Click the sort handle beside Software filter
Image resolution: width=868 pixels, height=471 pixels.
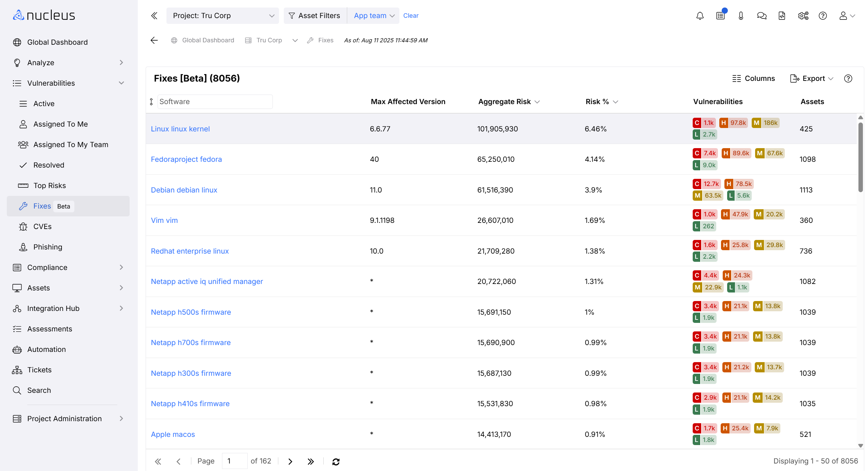pyautogui.click(x=151, y=102)
